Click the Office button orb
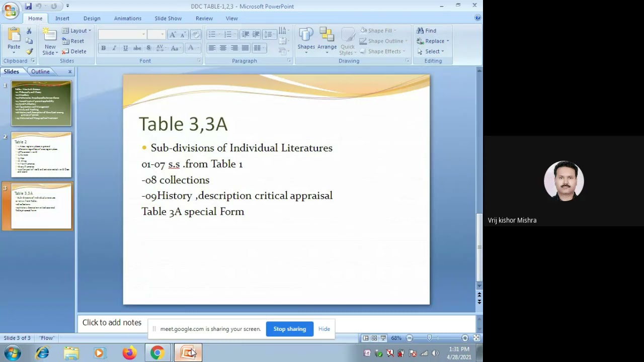The height and width of the screenshot is (362, 644). click(x=10, y=10)
